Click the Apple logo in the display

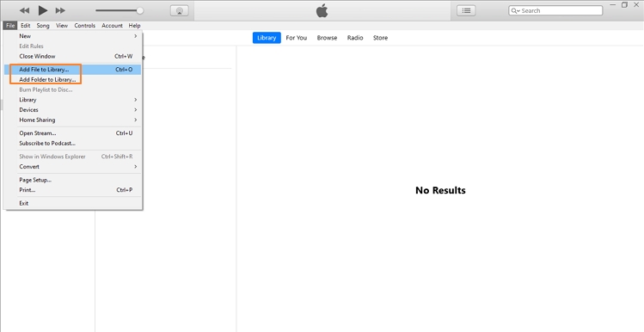click(322, 10)
